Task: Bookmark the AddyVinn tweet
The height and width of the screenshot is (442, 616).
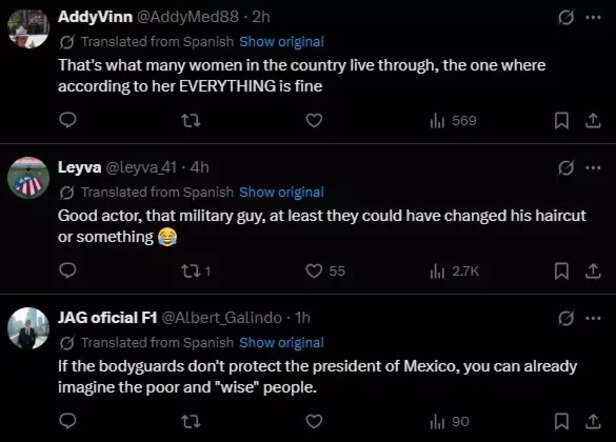Action: 561,121
